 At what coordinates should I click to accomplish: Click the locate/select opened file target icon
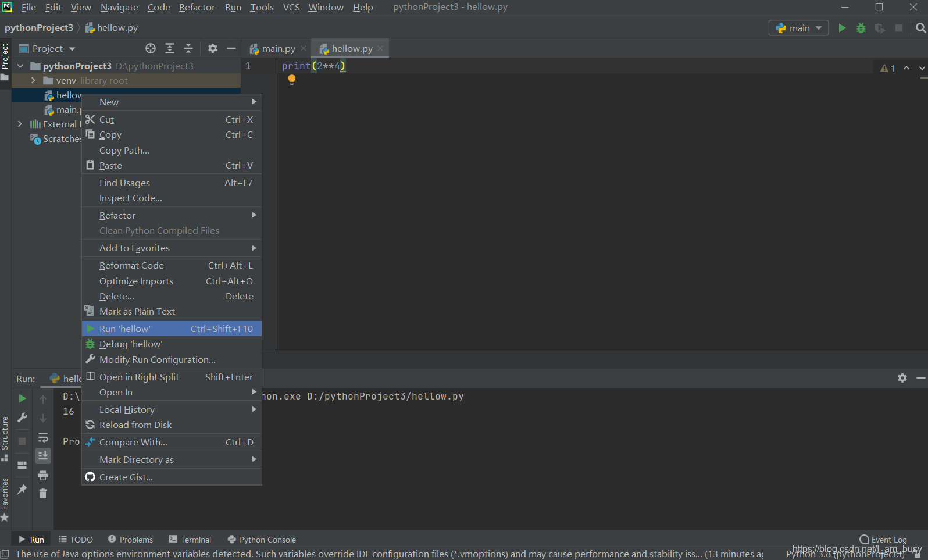(x=151, y=48)
